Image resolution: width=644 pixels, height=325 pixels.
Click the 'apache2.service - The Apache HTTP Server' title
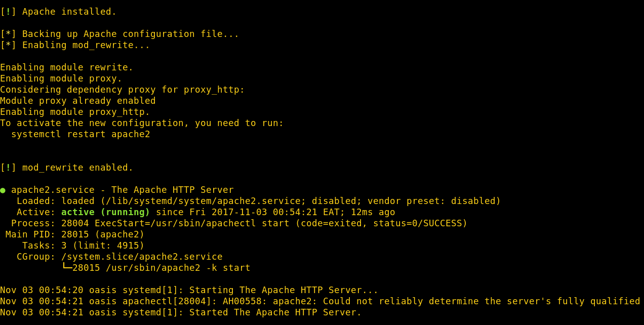[123, 190]
